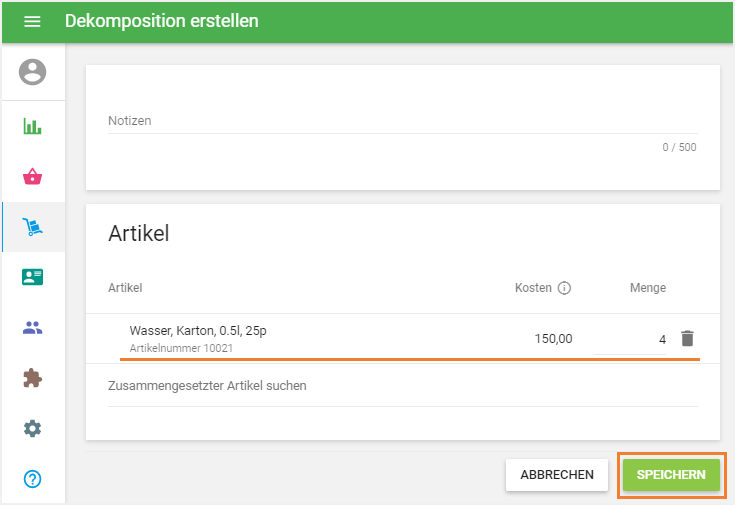The width and height of the screenshot is (735, 505).
Task: Open the hamburger navigation menu
Action: [32, 21]
